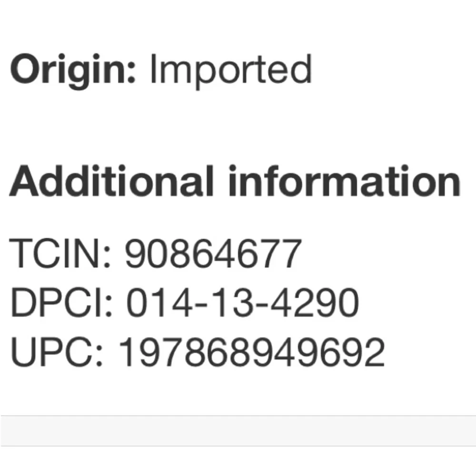476x476 pixels.
Task: Click the "Imported" origin value
Action: pos(230,70)
